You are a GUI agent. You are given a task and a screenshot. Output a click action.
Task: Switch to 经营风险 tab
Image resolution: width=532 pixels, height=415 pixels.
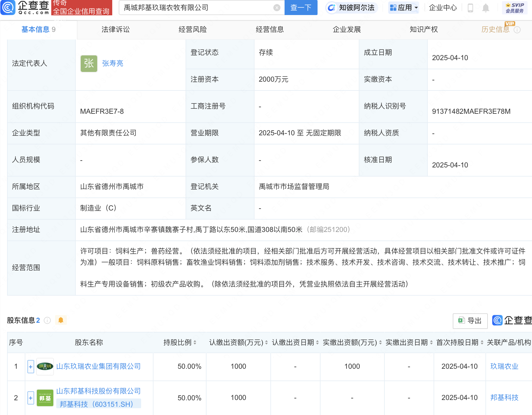pyautogui.click(x=193, y=29)
